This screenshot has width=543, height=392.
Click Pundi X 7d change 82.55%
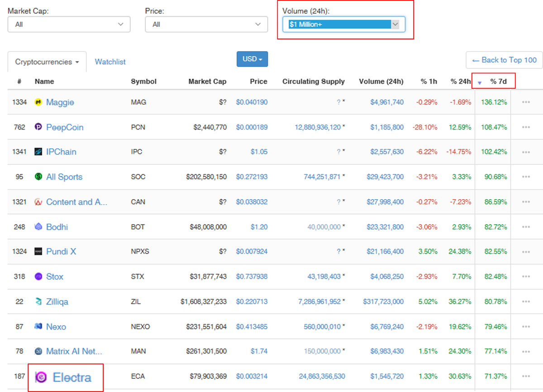tap(495, 252)
